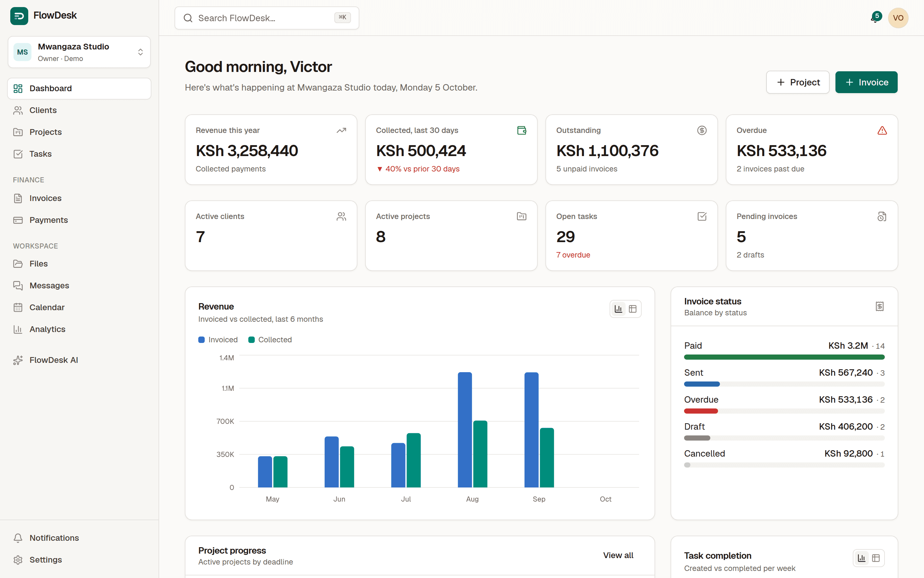Go to Invoices under Finance
The width and height of the screenshot is (924, 578).
(79, 198)
